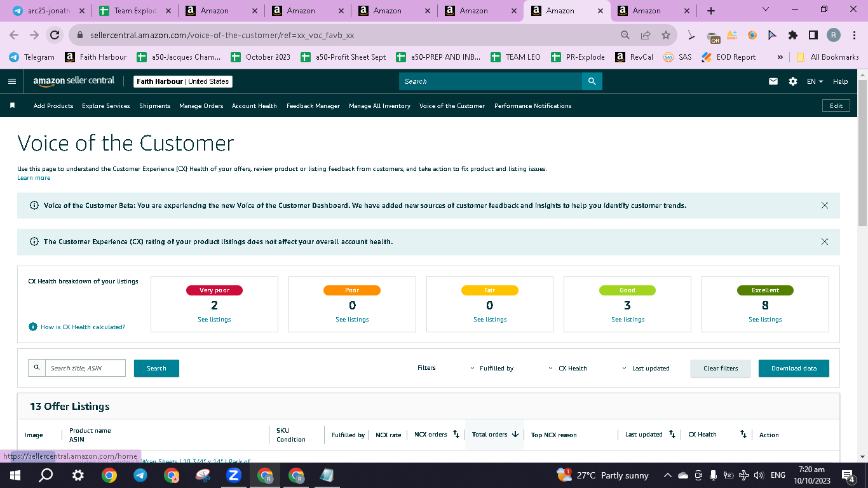The image size is (868, 488).
Task: Open Add Products in the navigation bar
Action: (53, 106)
